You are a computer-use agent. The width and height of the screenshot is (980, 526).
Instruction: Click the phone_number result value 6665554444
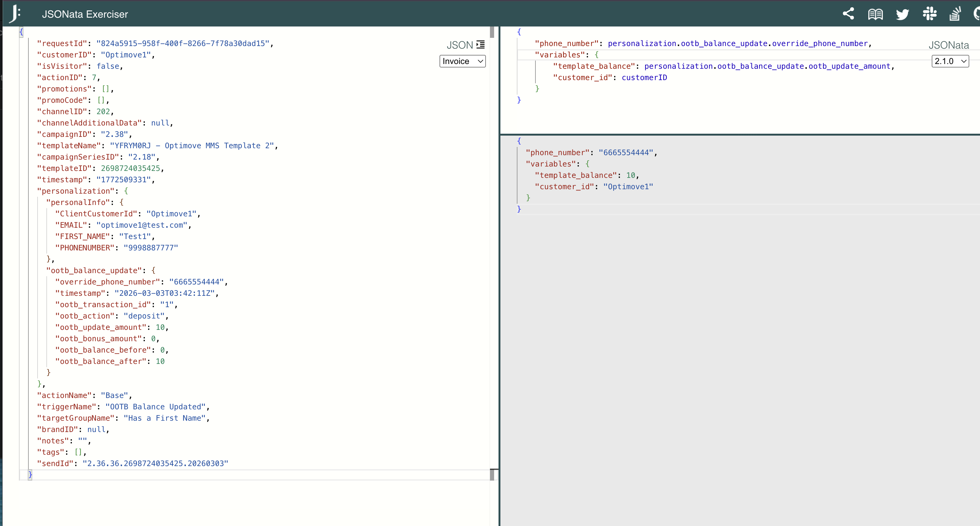pos(626,153)
